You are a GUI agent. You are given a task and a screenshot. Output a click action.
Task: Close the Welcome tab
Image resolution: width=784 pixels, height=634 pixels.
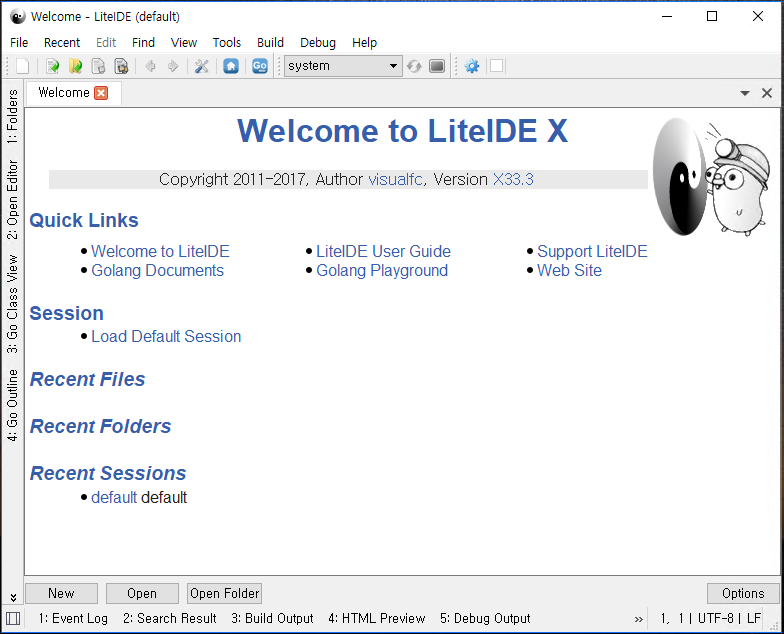(101, 93)
